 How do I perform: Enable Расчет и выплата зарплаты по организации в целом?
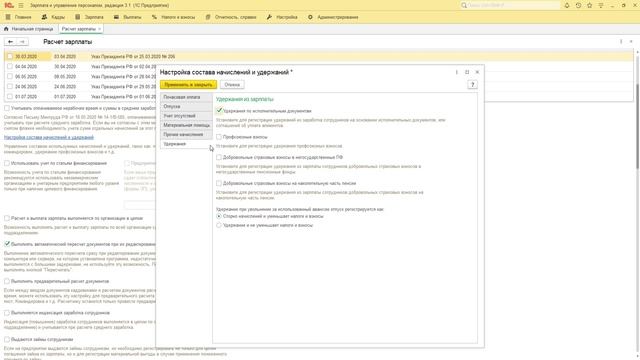click(x=7, y=218)
